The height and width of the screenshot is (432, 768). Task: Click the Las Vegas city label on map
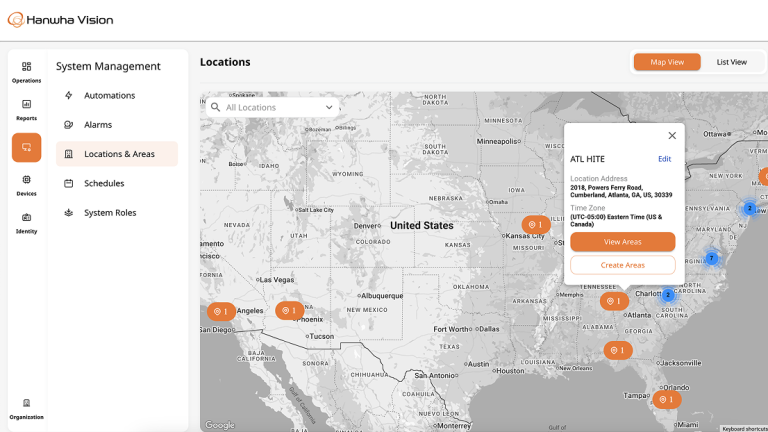pos(277,280)
